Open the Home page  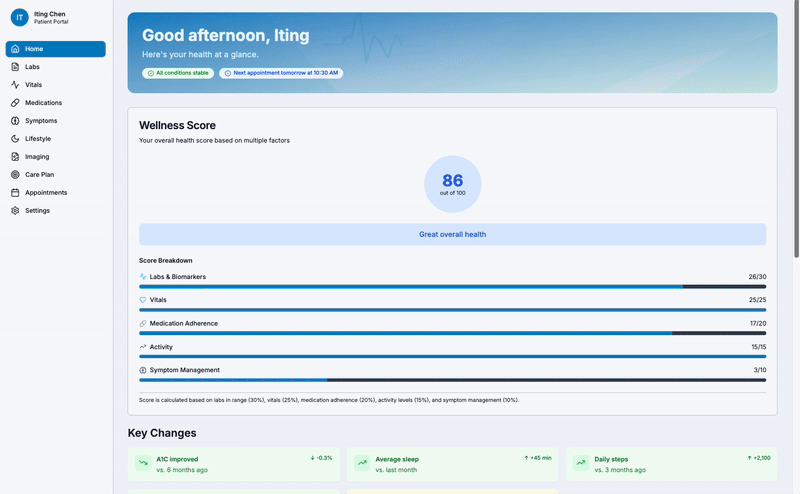click(56, 49)
